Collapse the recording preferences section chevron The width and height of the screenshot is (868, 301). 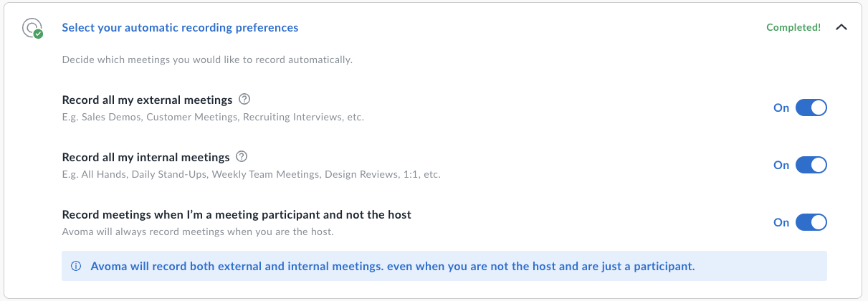841,27
